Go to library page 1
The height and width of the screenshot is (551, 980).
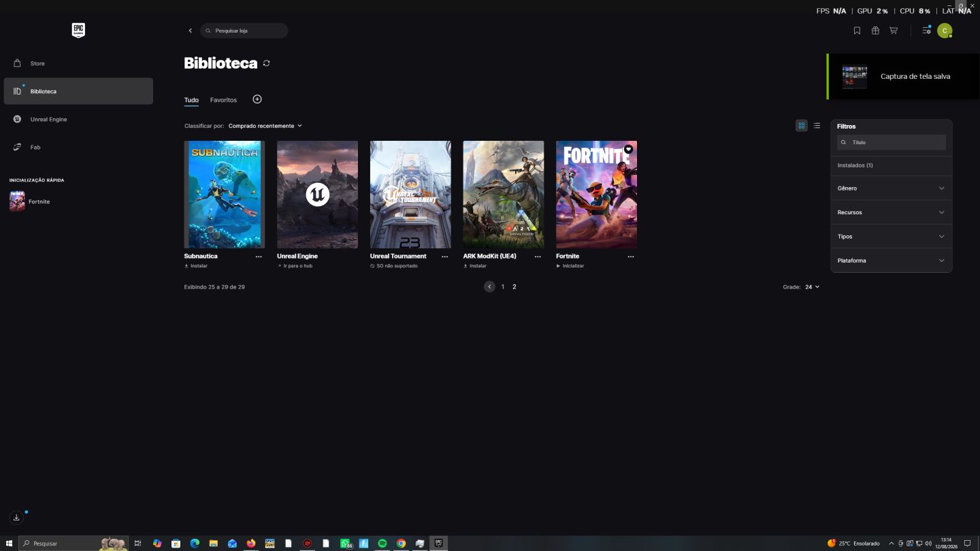tap(503, 287)
